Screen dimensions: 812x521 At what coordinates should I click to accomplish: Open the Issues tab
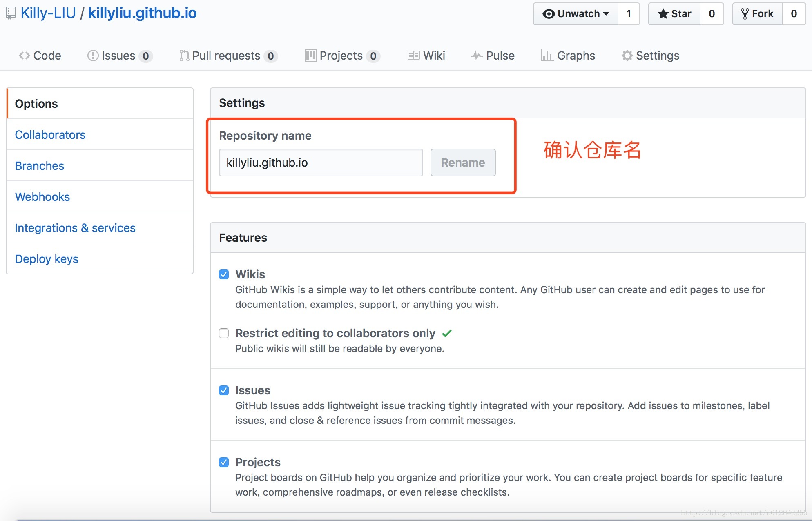(120, 56)
